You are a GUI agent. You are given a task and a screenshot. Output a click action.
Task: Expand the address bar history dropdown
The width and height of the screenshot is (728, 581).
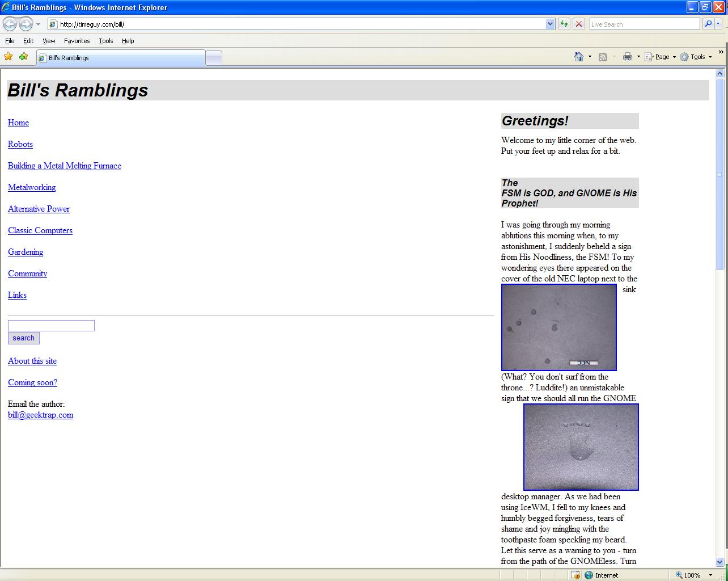point(550,24)
